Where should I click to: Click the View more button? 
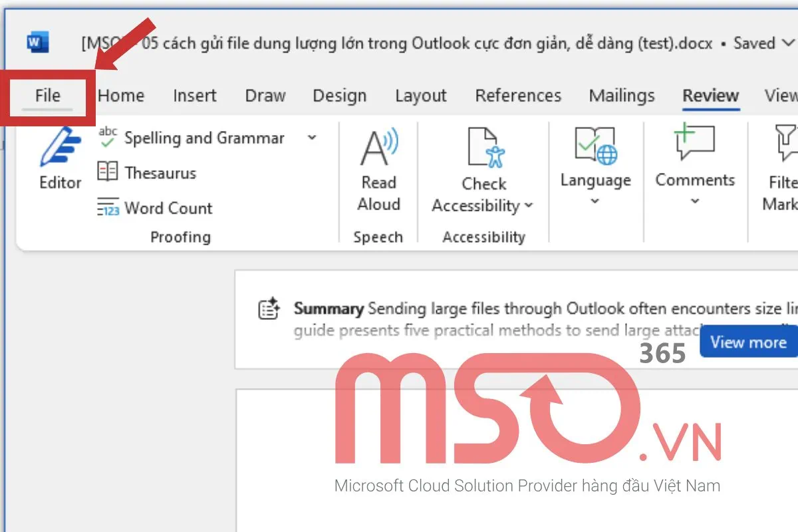coord(748,342)
